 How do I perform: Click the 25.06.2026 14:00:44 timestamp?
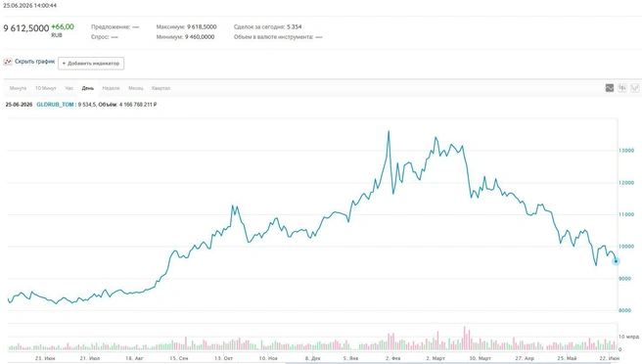click(30, 6)
